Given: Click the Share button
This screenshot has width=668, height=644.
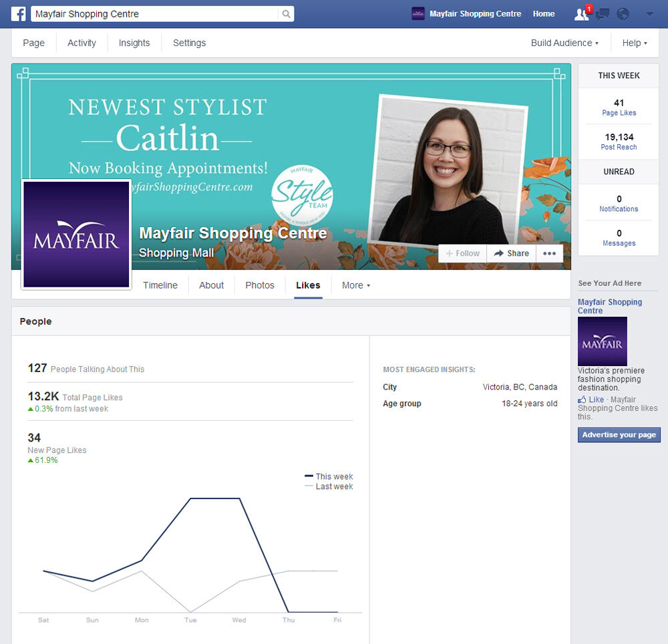Looking at the screenshot, I should pos(512,253).
